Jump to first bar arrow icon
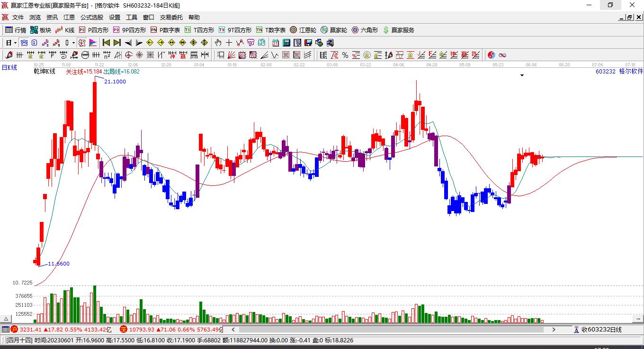This screenshot has height=349, width=644. pos(106,43)
